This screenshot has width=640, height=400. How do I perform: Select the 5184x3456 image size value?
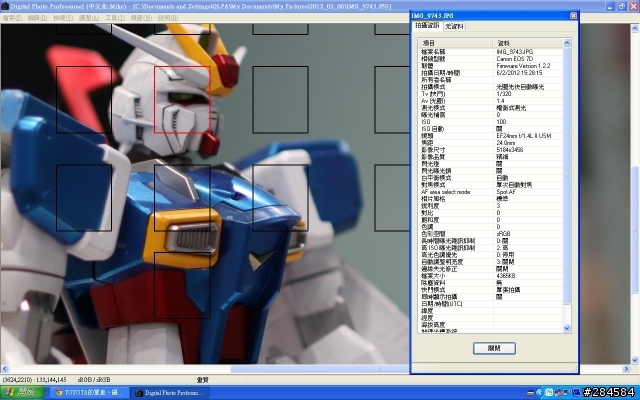pos(510,150)
